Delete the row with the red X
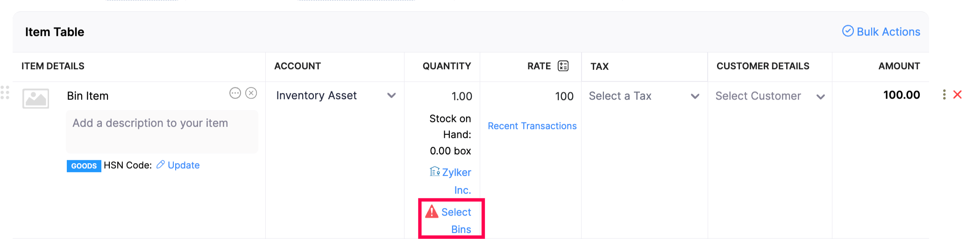The width and height of the screenshot is (980, 239). [x=957, y=94]
